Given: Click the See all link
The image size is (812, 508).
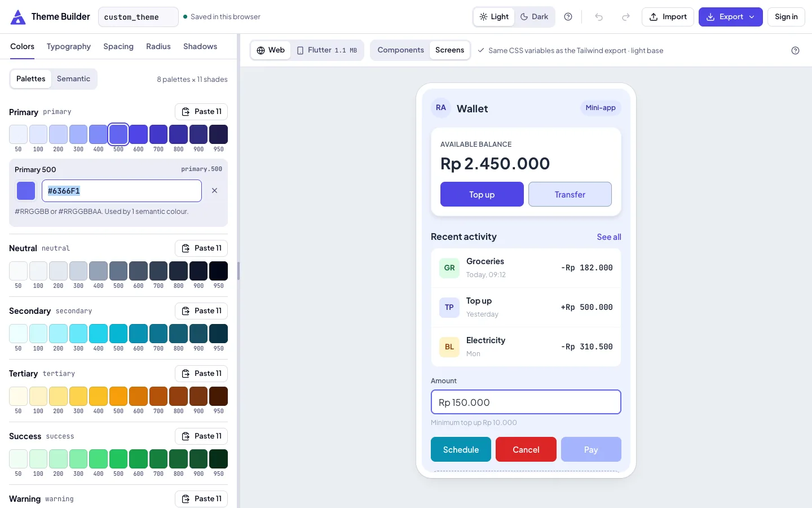Looking at the screenshot, I should (609, 237).
